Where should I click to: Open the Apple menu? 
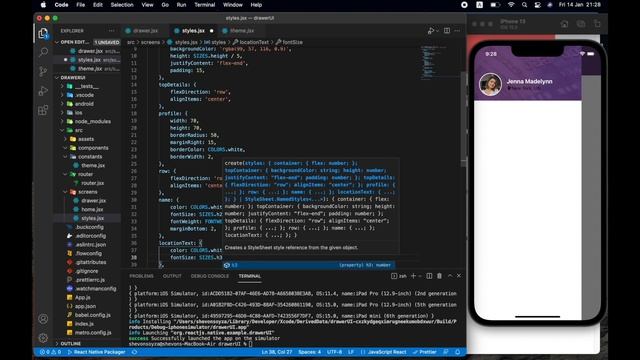tap(43, 5)
